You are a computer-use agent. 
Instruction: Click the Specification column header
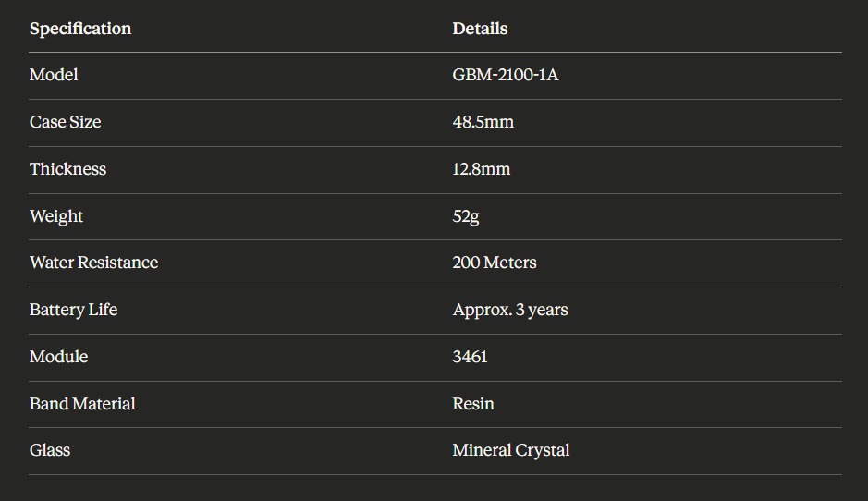(x=80, y=29)
